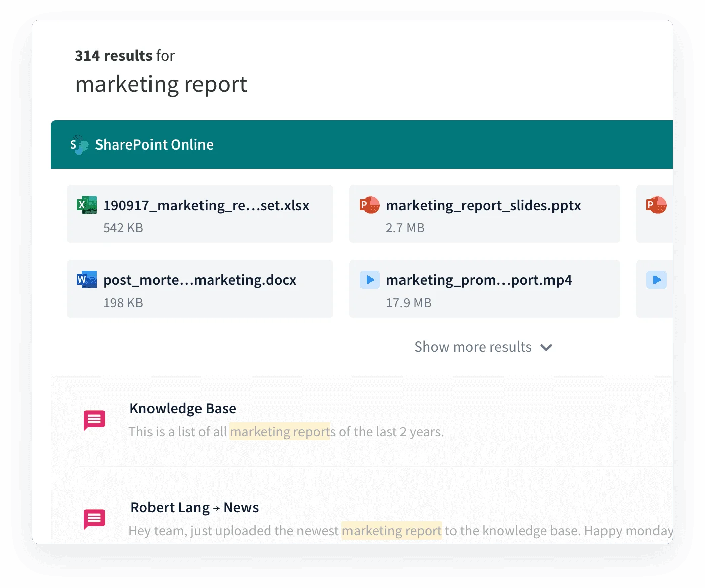Select the SharePoint Online header label
The width and height of the screenshot is (705, 588).
154,144
